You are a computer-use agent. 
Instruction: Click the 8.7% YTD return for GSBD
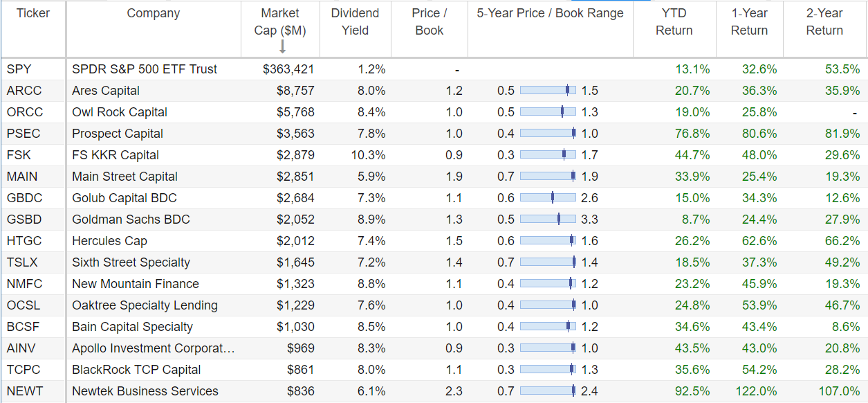[x=696, y=220]
